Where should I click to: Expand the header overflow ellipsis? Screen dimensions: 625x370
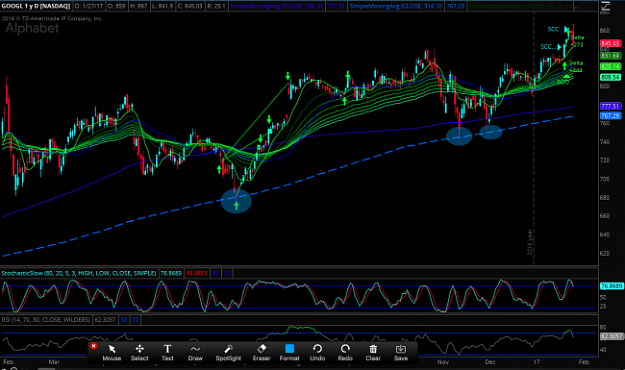[x=577, y=7]
